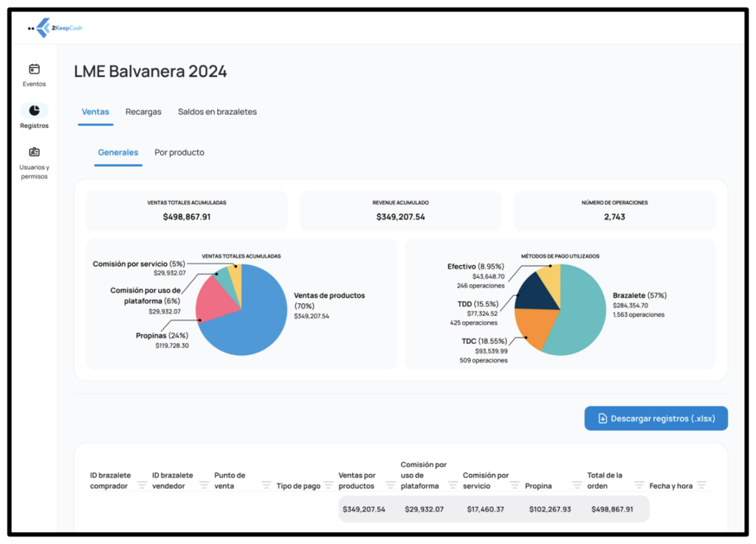
Task: Open the Eventos calendar icon in sidebar
Action: [x=34, y=69]
